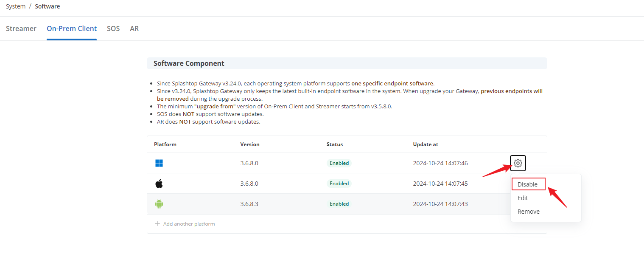This screenshot has height=263, width=644.
Task: Click version 3.6.8.0 in the Apple row
Action: [249, 184]
